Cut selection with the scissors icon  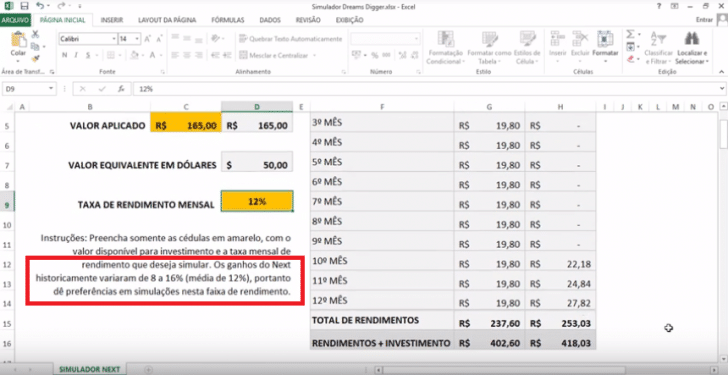click(x=35, y=35)
